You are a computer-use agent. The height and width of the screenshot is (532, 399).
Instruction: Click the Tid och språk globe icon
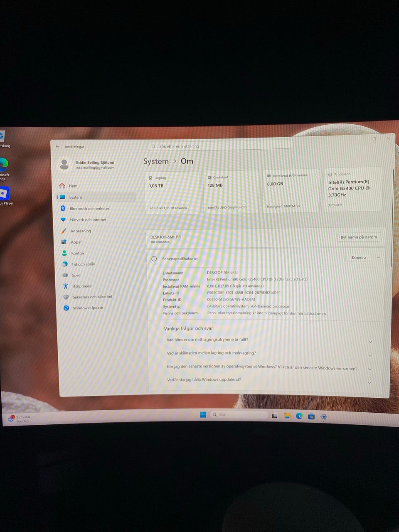[x=65, y=264]
